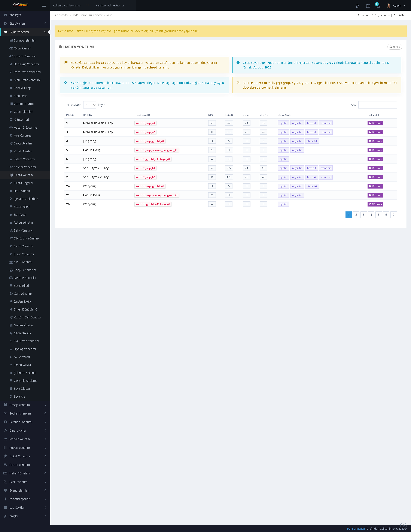Open Araçlar menu

tap(25, 516)
